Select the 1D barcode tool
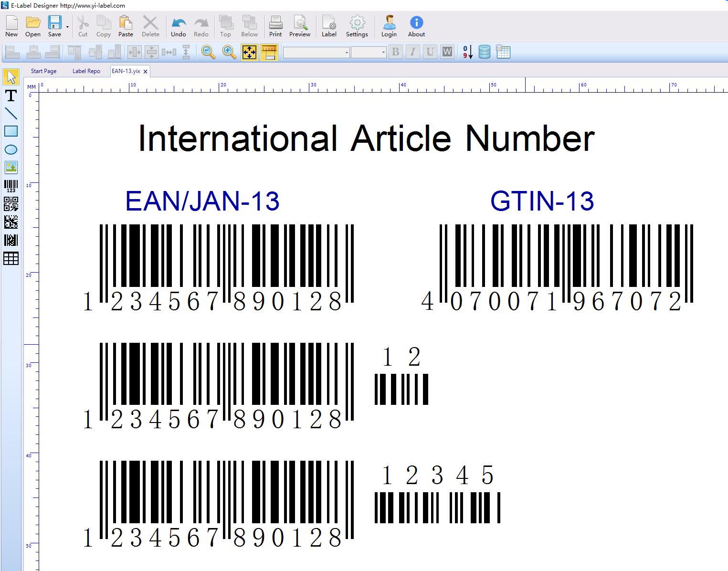The image size is (728, 571). (11, 186)
